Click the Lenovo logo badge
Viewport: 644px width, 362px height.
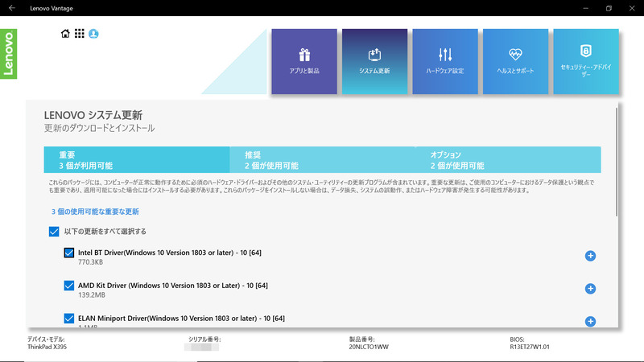tap(9, 54)
